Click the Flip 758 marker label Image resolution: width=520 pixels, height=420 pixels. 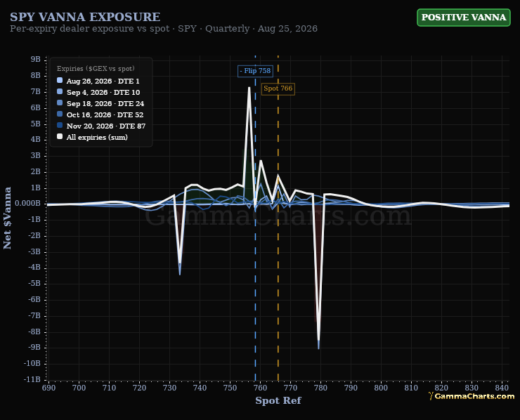click(x=255, y=71)
